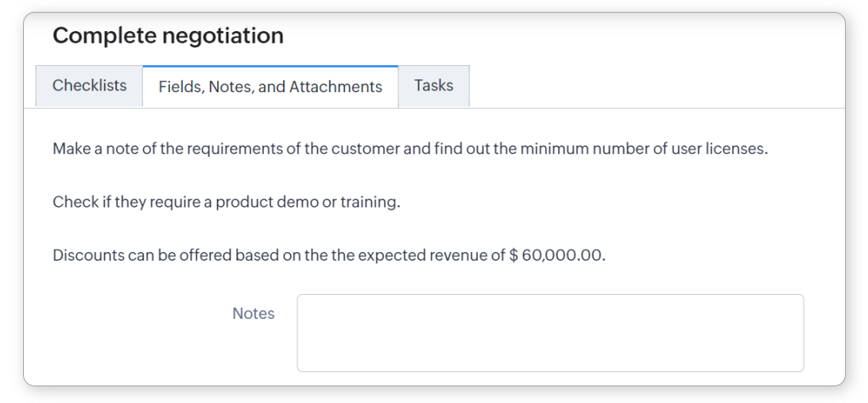868x403 pixels.
Task: Click inside the Notes text box
Action: coord(550,333)
